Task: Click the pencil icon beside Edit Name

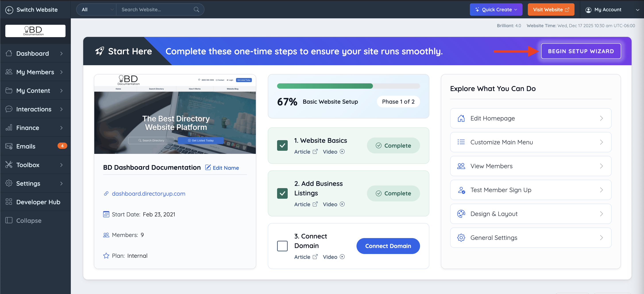Action: coord(208,168)
